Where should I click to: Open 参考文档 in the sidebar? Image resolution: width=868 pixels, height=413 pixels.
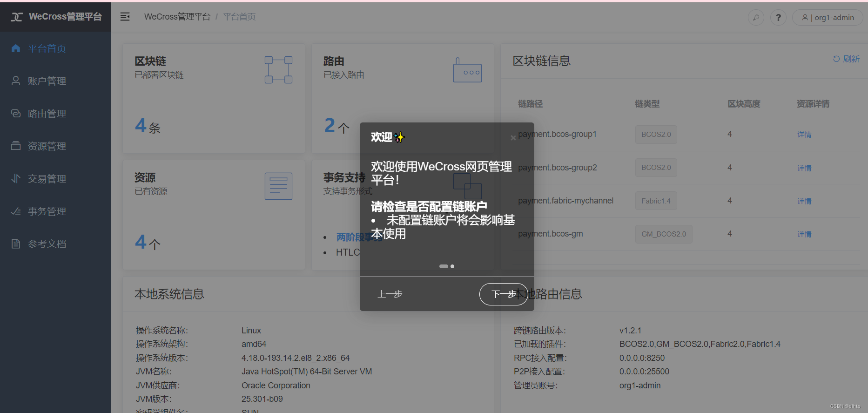47,244
